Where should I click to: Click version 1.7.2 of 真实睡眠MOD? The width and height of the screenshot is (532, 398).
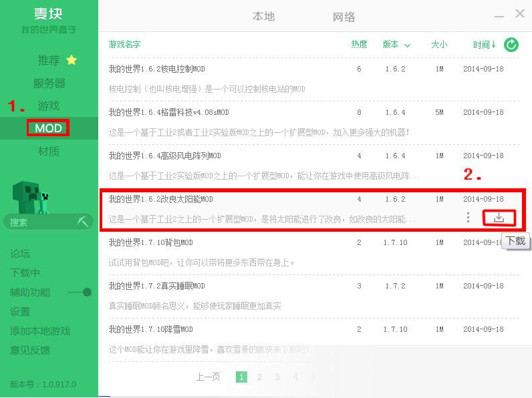pos(395,286)
